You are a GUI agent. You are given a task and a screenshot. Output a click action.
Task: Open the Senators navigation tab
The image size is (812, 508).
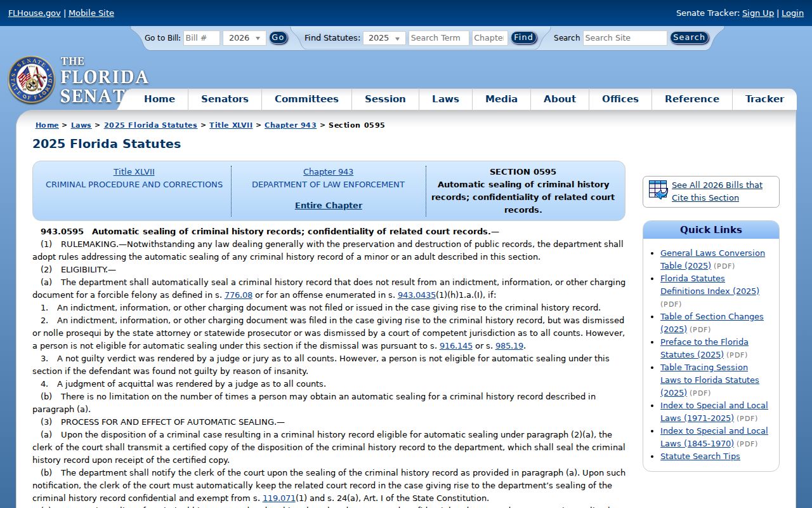click(225, 99)
